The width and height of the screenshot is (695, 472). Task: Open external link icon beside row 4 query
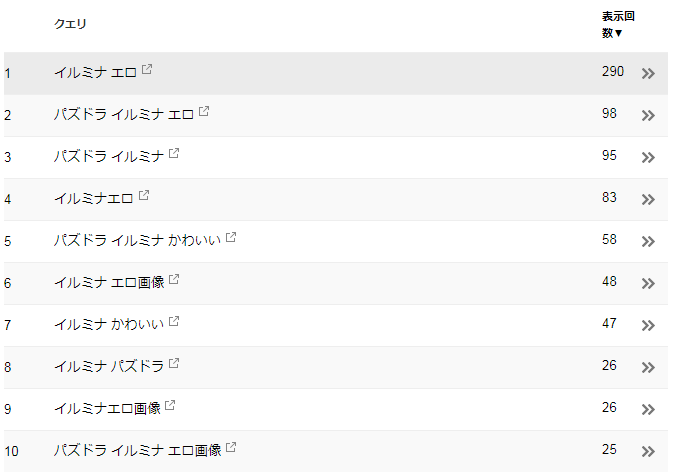[x=144, y=195]
